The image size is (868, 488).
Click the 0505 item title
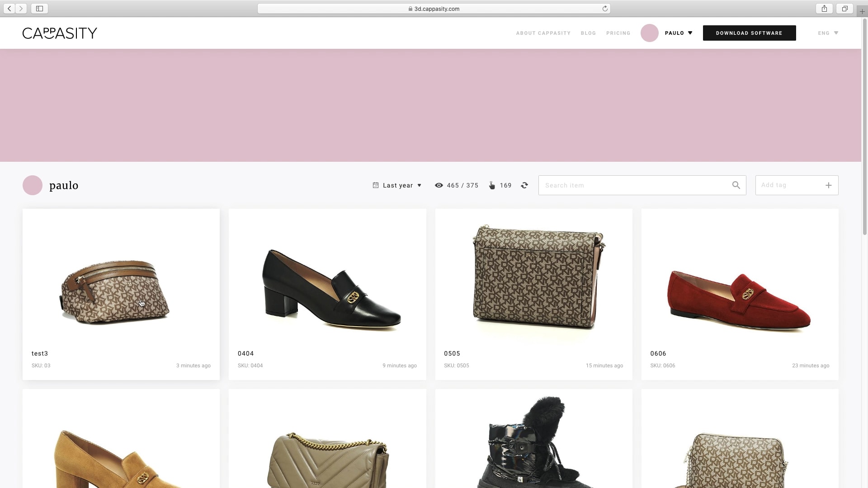[x=452, y=353]
